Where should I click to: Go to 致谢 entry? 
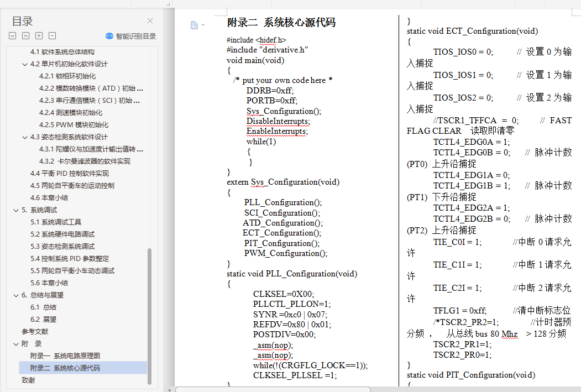point(28,380)
